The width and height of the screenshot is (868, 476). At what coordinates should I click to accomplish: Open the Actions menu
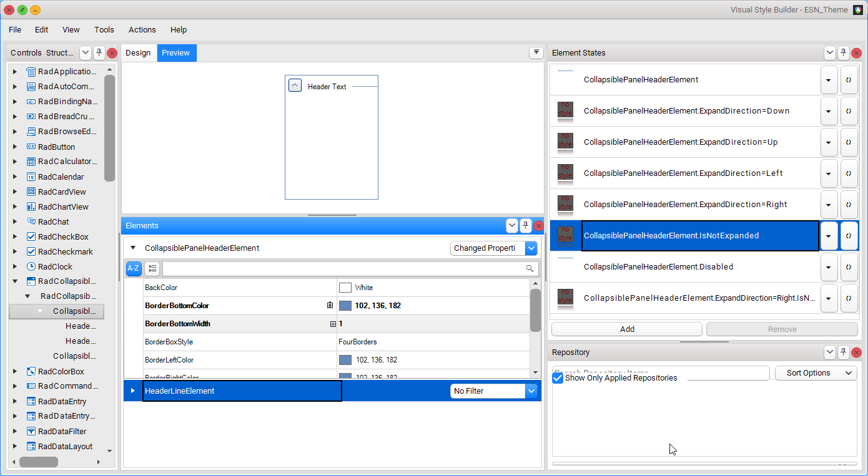pos(142,29)
